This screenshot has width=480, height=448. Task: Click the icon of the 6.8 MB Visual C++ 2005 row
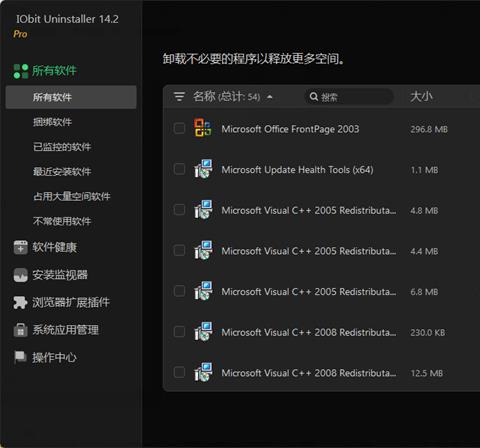[203, 291]
